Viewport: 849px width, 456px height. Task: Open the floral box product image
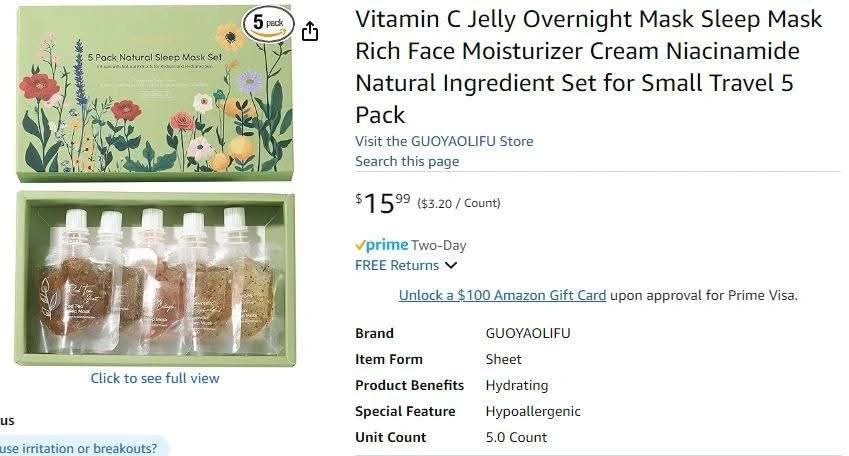click(155, 93)
